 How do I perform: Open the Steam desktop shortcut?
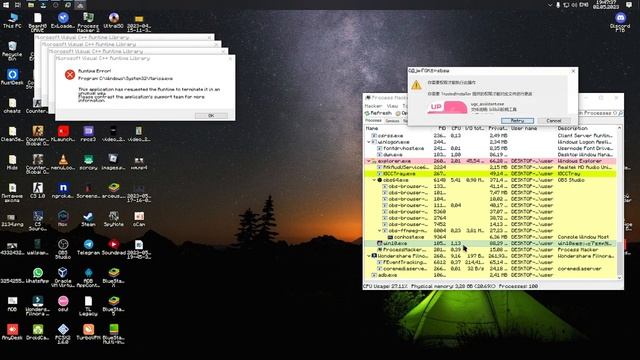pyautogui.click(x=88, y=218)
